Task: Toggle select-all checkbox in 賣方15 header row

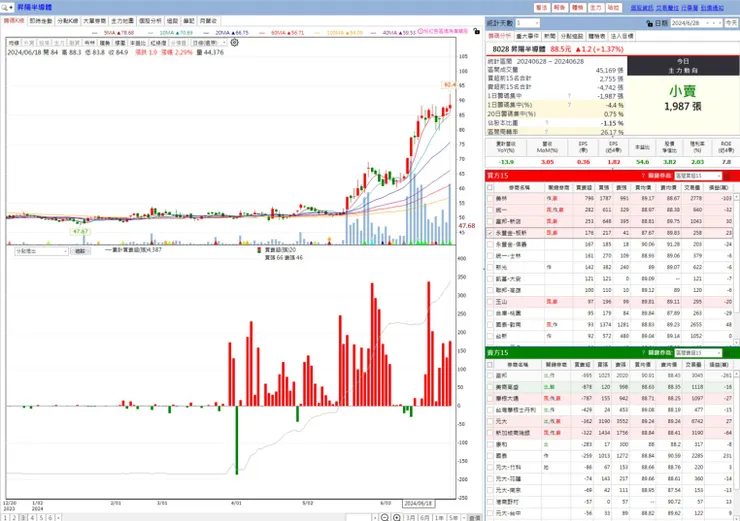Action: pyautogui.click(x=490, y=364)
